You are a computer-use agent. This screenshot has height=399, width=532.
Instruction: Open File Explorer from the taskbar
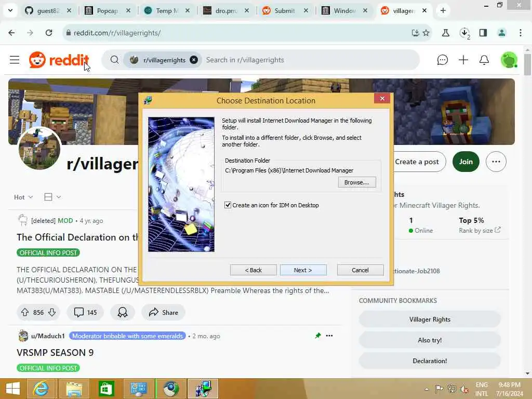(74, 389)
